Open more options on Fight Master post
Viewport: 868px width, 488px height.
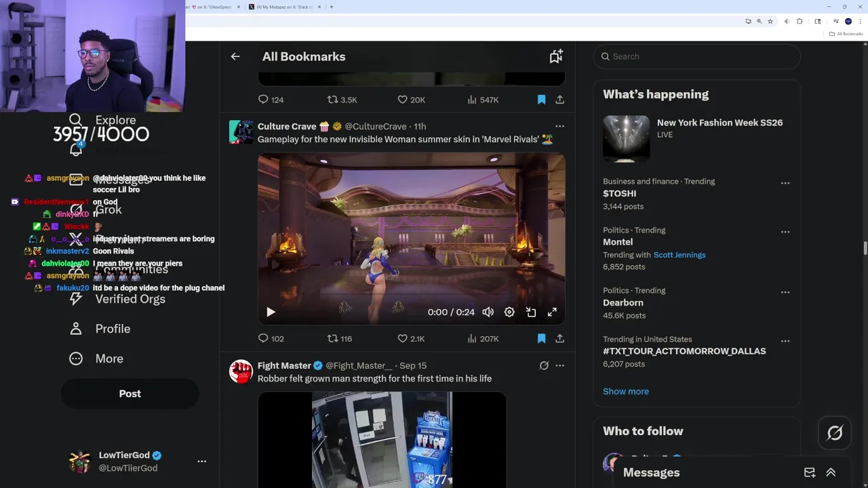pyautogui.click(x=559, y=365)
